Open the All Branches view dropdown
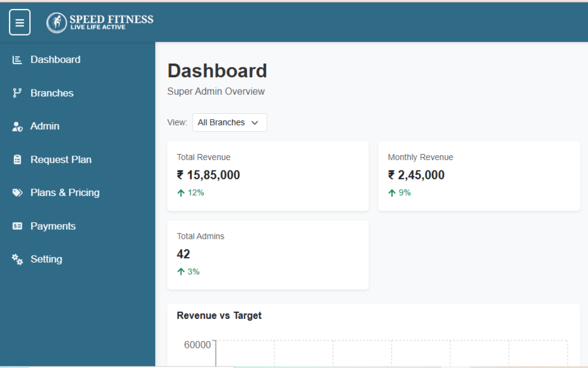Screen dimensions: 588x368 coord(229,122)
